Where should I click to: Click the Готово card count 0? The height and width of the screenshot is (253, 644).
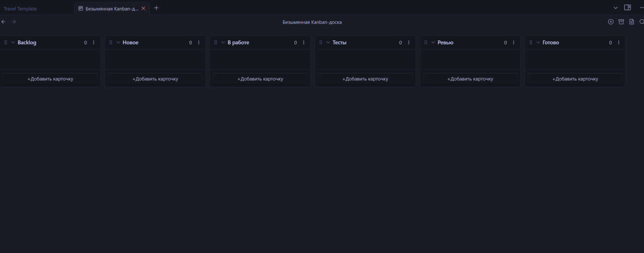pos(610,43)
